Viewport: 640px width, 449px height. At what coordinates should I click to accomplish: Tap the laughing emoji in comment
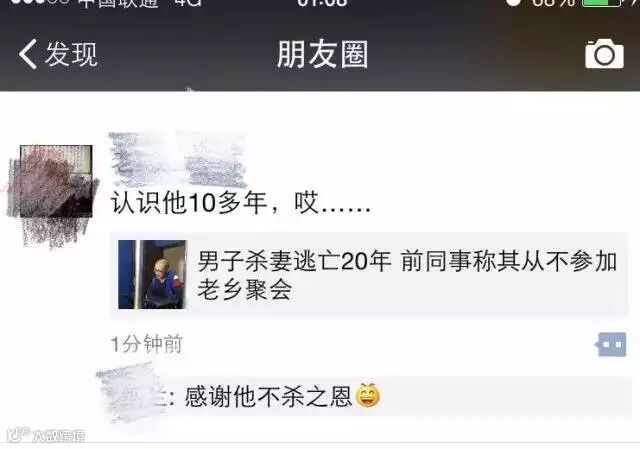pos(368,396)
